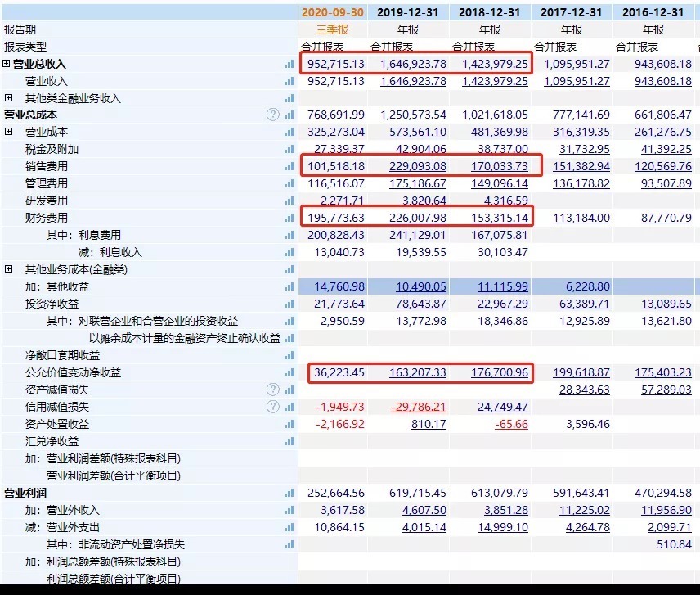Expand the 营业总收入 row

(7, 64)
